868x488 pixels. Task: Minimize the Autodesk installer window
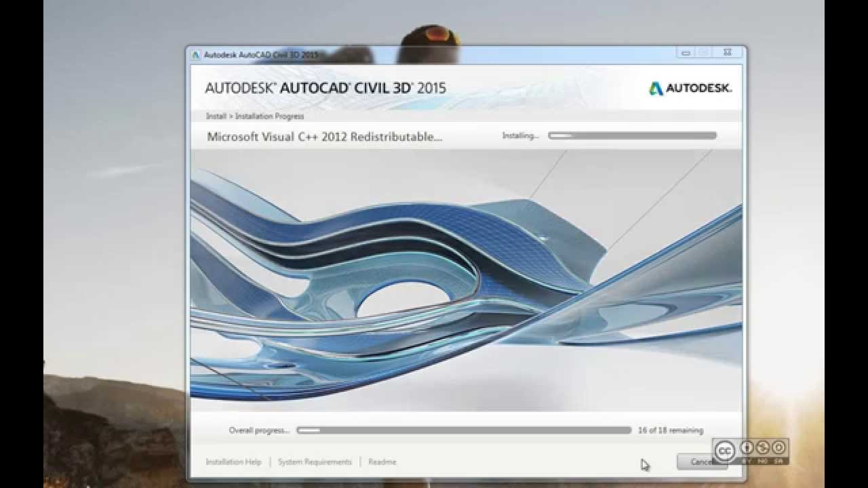point(686,52)
